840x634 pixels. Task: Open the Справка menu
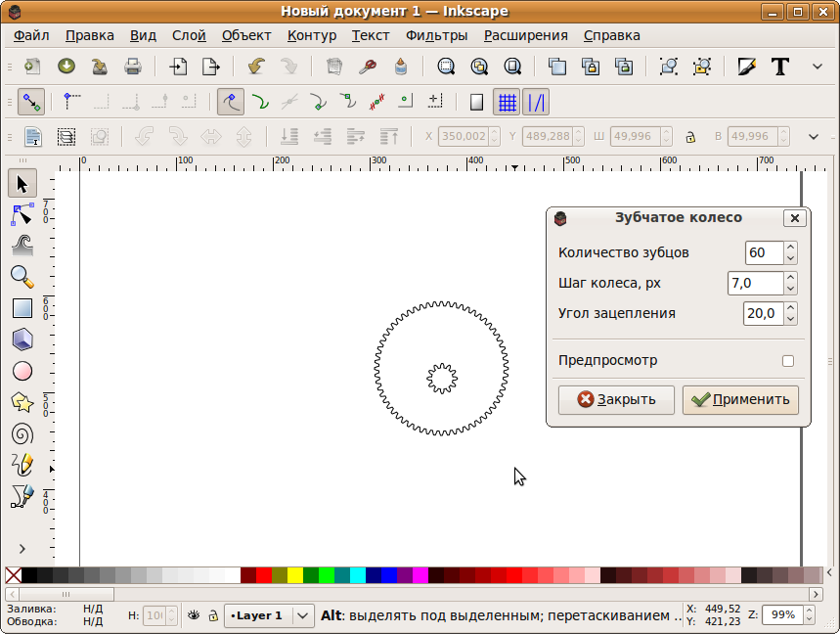[612, 35]
